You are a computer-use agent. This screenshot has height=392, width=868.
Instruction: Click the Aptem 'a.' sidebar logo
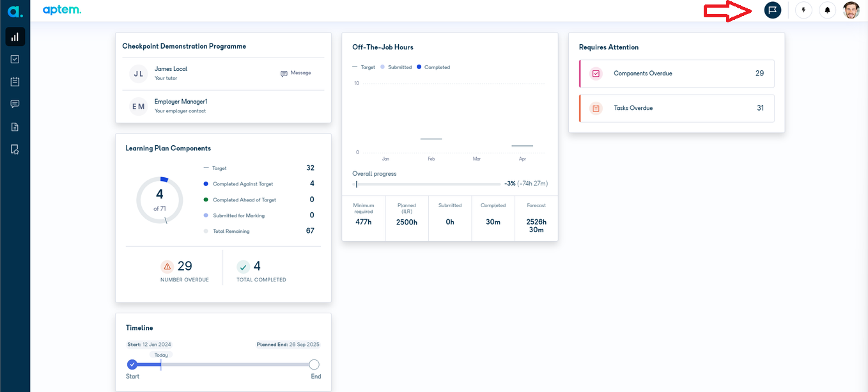(15, 11)
